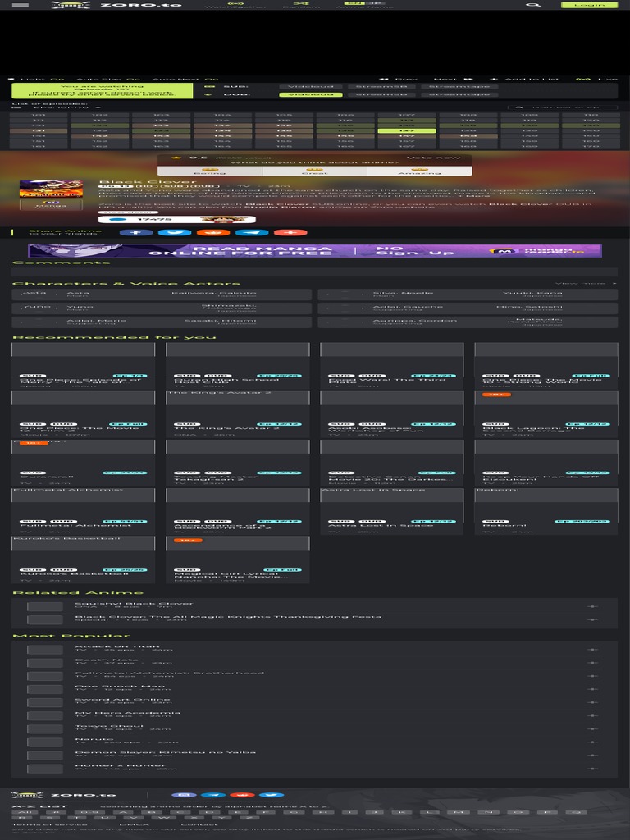Select the SUB StreamSB server

pos(381,86)
